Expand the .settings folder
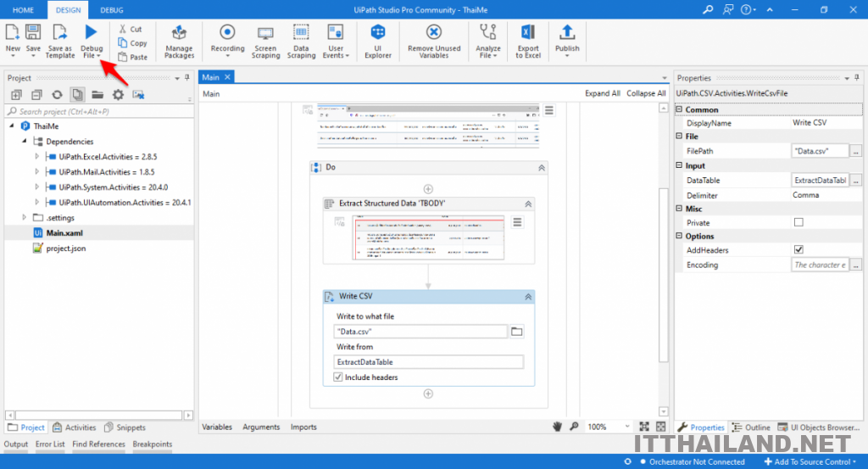Viewport: 868px width, 469px height. (25, 218)
